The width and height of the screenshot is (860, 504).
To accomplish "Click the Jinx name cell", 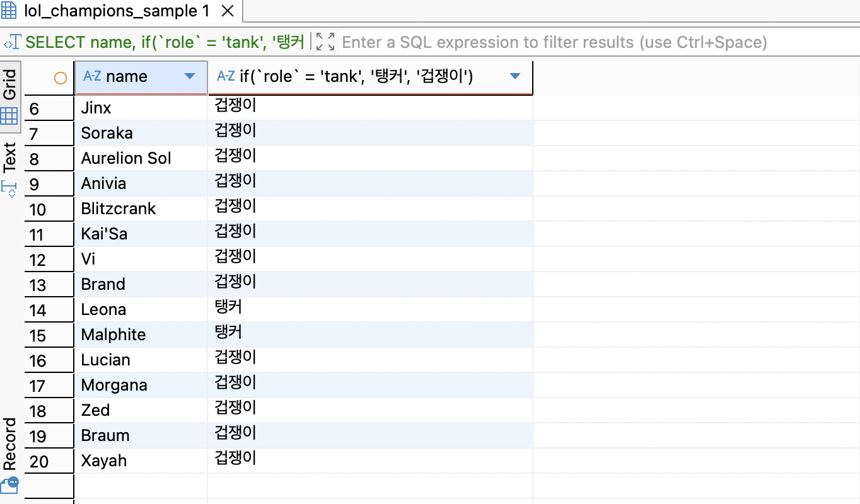I will [x=141, y=108].
